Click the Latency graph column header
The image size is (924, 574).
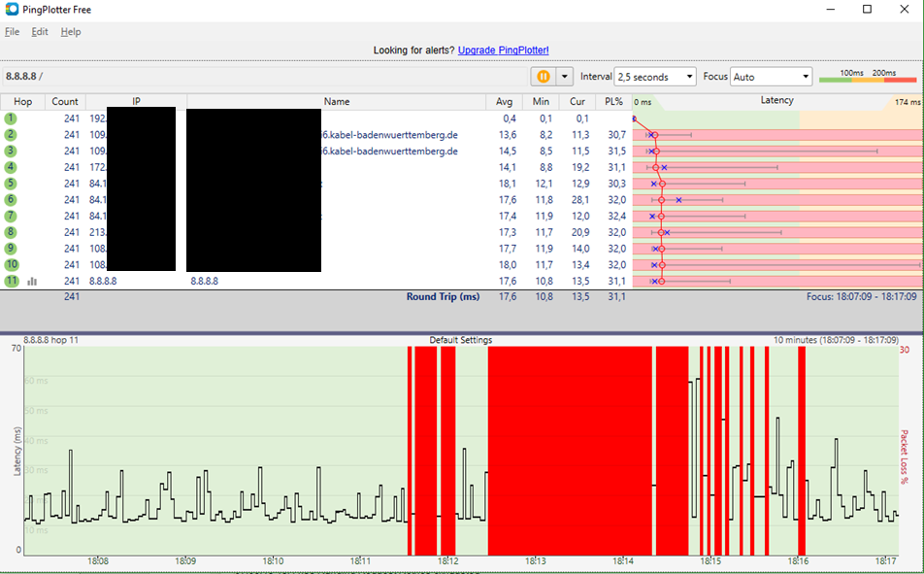[776, 100]
